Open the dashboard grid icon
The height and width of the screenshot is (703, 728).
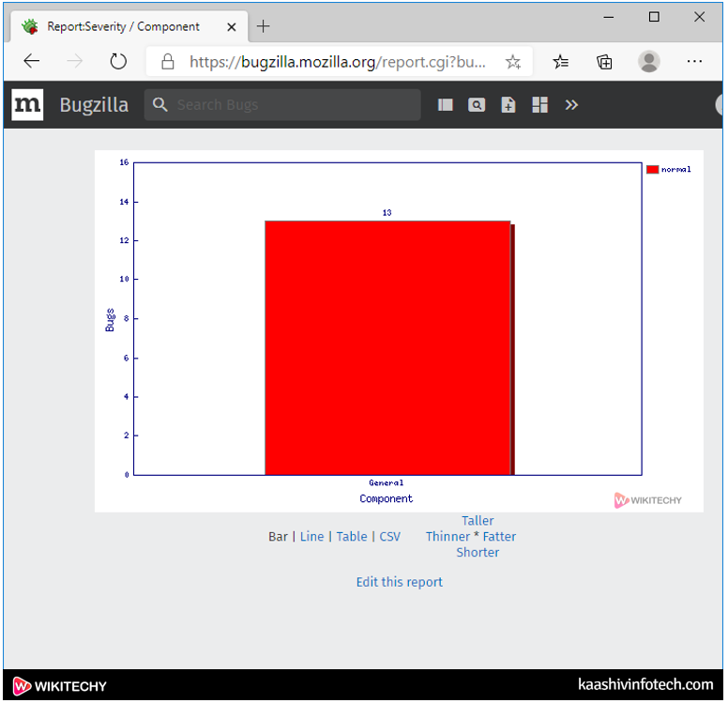[x=539, y=105]
